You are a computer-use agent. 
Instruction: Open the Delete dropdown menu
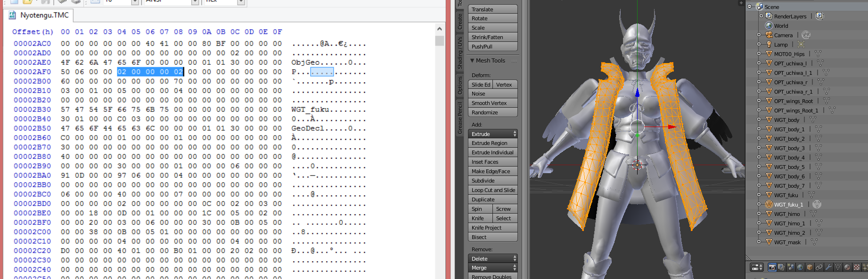pos(493,258)
